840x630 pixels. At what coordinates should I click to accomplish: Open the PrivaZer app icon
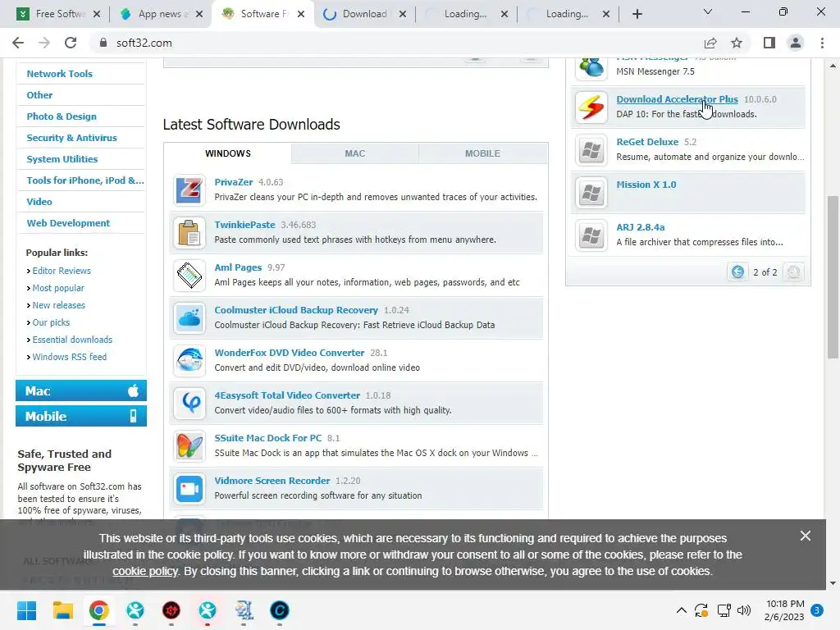click(x=189, y=189)
